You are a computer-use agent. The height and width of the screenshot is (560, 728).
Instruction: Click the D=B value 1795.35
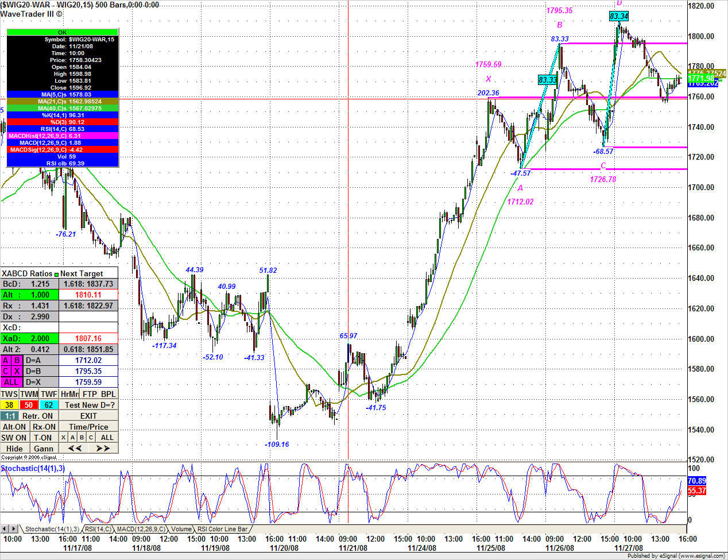[x=88, y=371]
